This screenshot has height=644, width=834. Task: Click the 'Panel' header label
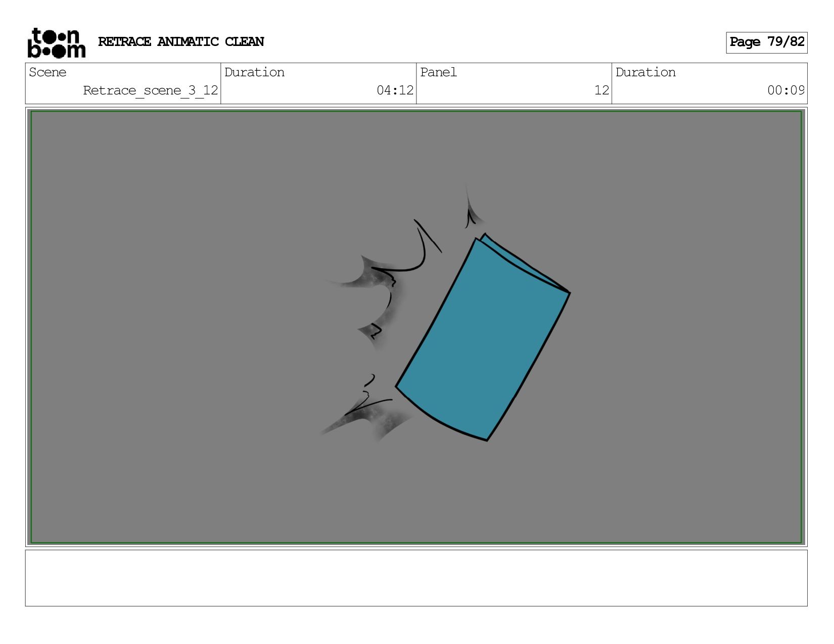click(438, 72)
